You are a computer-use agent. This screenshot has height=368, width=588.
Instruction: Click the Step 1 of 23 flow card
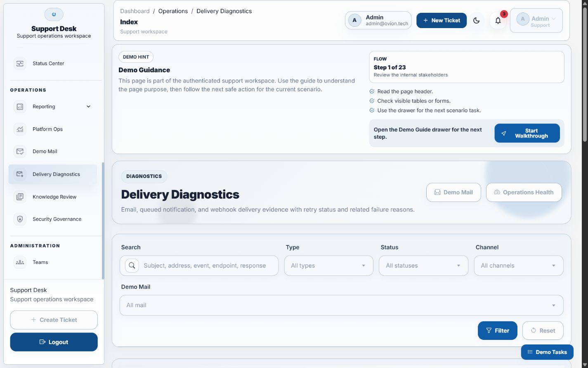pyautogui.click(x=467, y=67)
